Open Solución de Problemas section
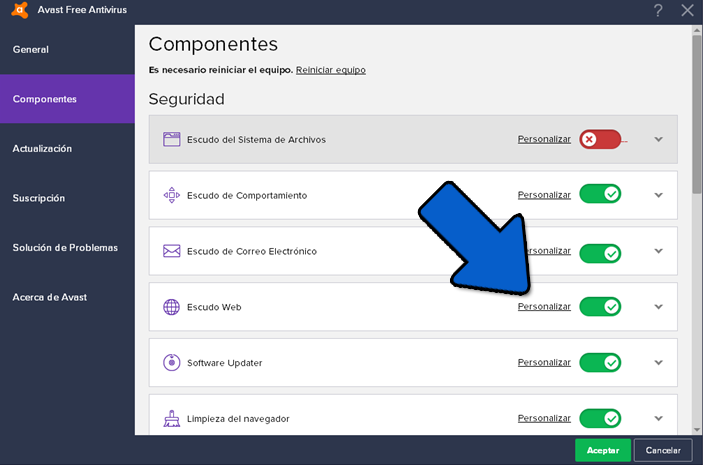Viewport: 703px width, 465px height. (x=67, y=248)
